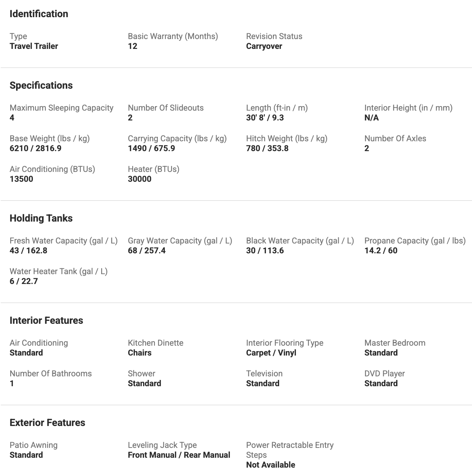Click the Interior Height N/A value
This screenshot has width=472, height=476.
point(372,118)
